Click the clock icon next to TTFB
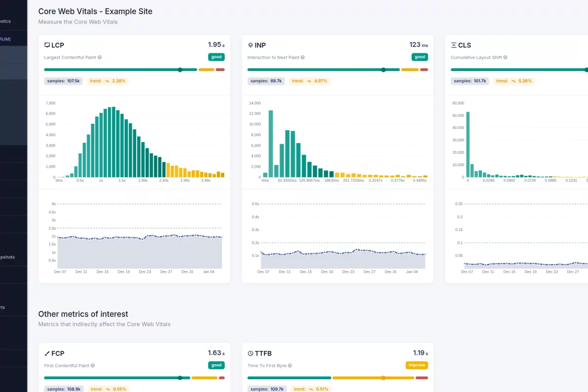 (249, 353)
